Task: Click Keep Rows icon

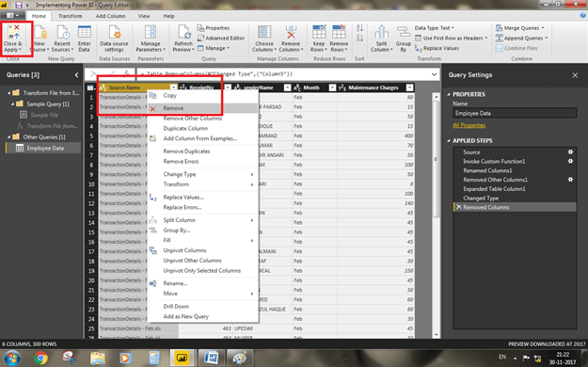Action: point(319,31)
